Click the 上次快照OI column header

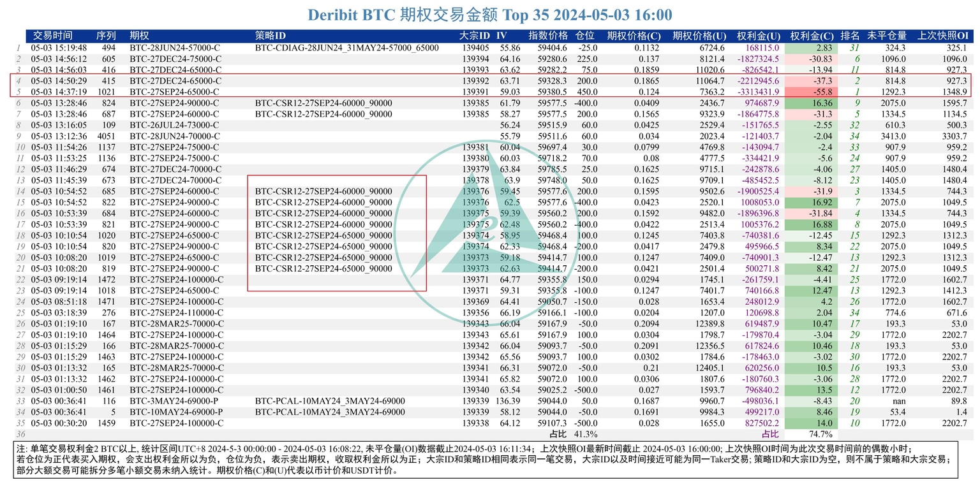(x=943, y=36)
